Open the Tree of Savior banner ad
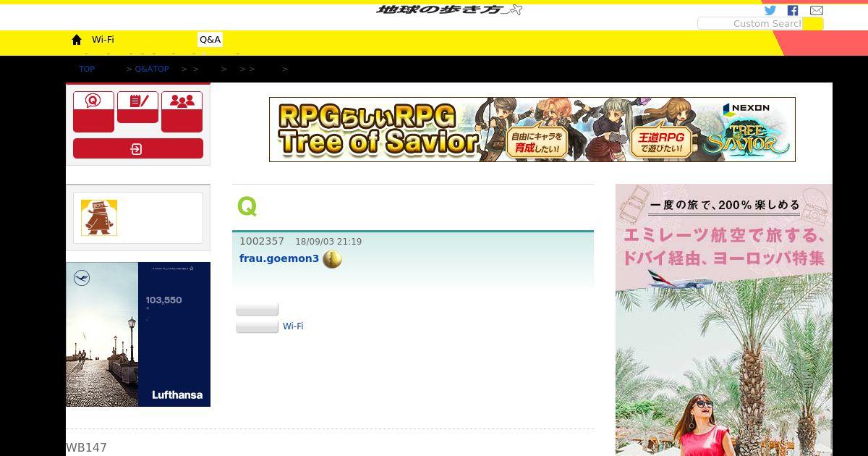 (532, 130)
